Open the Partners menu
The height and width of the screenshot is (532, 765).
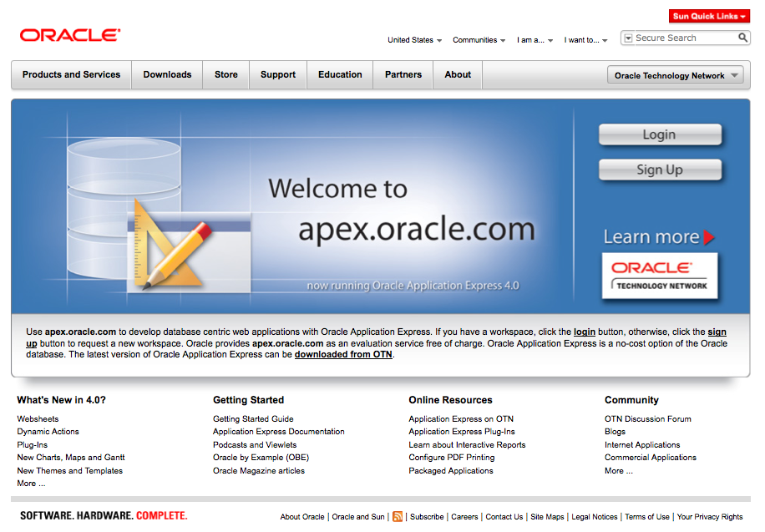pyautogui.click(x=403, y=74)
